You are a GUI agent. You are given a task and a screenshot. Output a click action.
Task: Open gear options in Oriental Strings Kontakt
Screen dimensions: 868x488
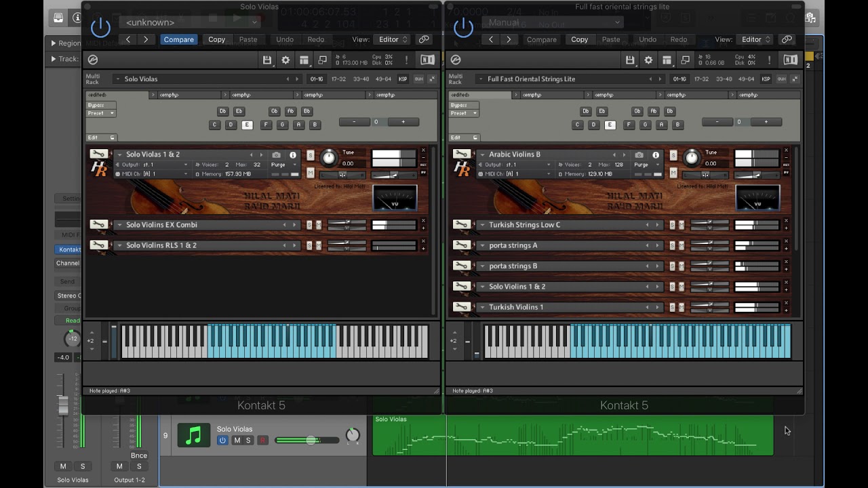tap(648, 60)
